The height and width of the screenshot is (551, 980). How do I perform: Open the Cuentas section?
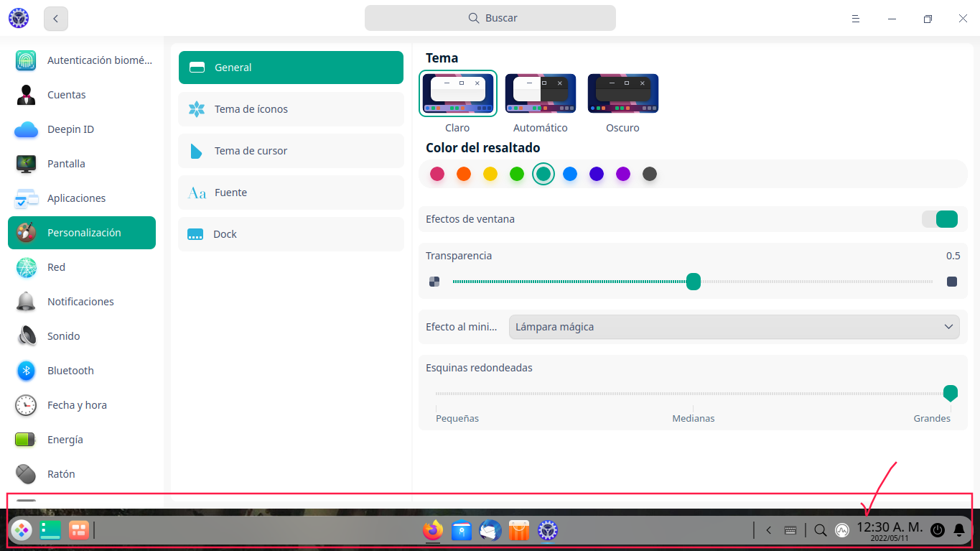82,95
